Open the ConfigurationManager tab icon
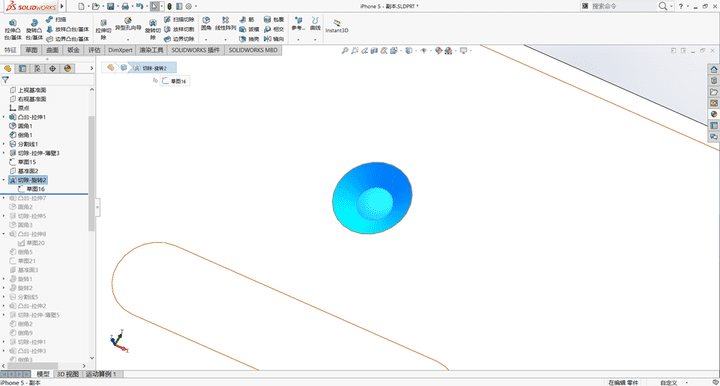 pos(37,68)
